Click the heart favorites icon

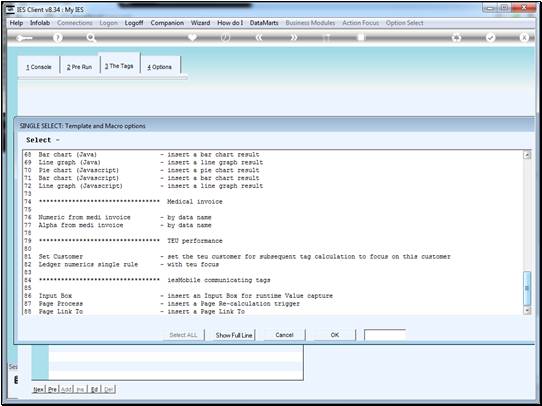click(x=192, y=37)
